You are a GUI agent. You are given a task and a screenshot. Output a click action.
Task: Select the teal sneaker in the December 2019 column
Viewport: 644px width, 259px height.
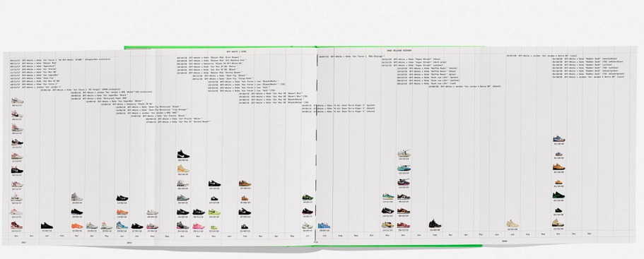(x=404, y=168)
